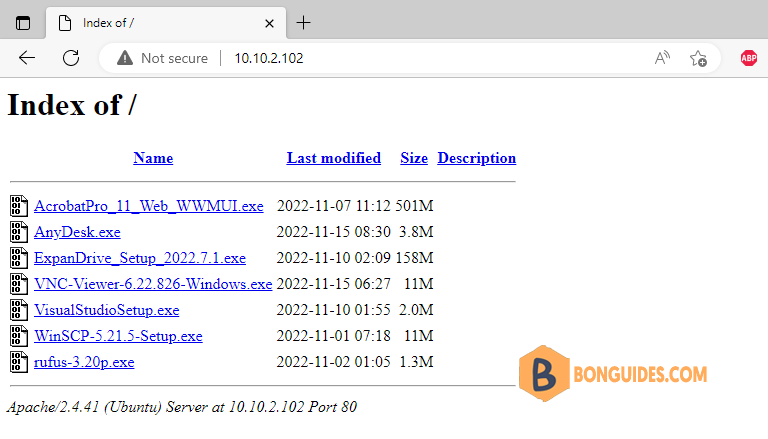Open the tab actions menu icon

tap(23, 23)
